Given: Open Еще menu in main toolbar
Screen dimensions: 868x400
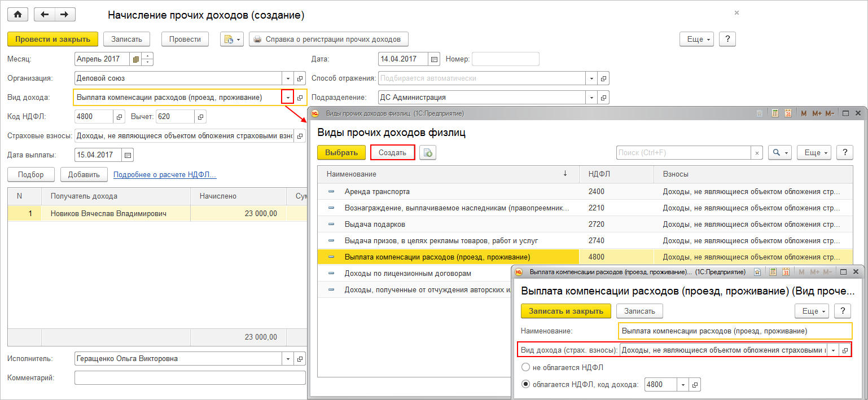Looking at the screenshot, I should 697,39.
